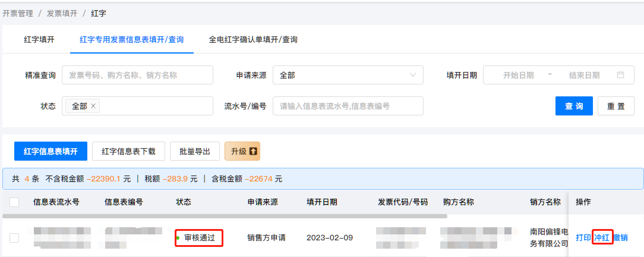The width and height of the screenshot is (644, 257).
Task: Click the 开始日期 date field
Action: tap(518, 75)
